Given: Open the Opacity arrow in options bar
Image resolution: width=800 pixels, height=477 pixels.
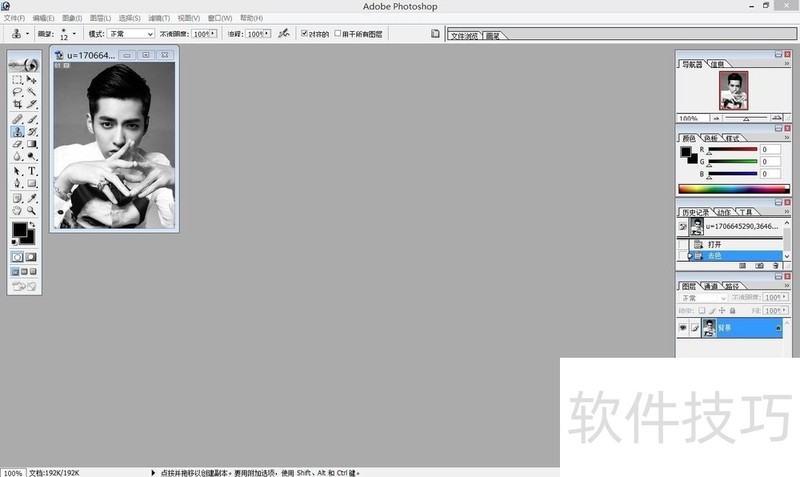Looking at the screenshot, I should [x=213, y=34].
